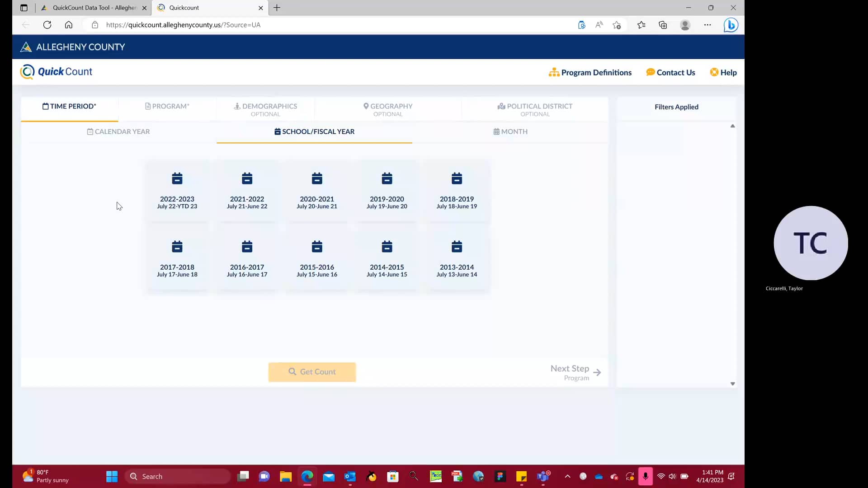The width and height of the screenshot is (868, 488).
Task: Switch to the Calendar Year tab
Action: click(118, 131)
